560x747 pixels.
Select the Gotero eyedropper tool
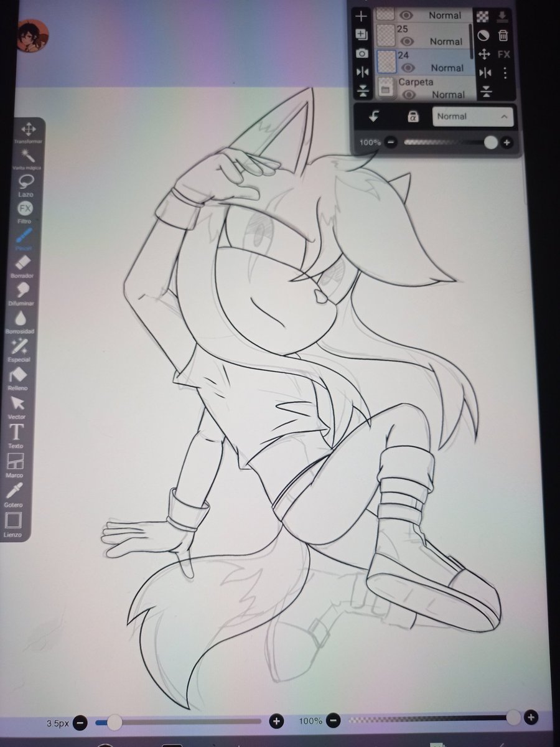click(14, 494)
